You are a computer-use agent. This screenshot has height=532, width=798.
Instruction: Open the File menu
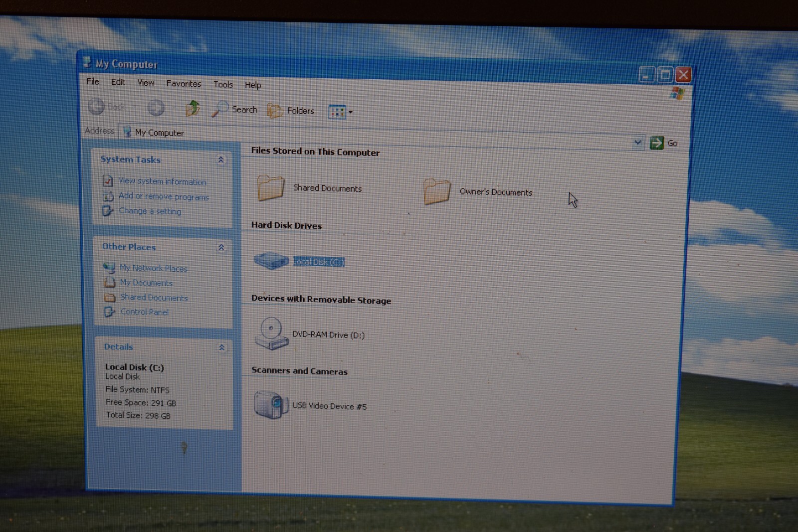(93, 81)
